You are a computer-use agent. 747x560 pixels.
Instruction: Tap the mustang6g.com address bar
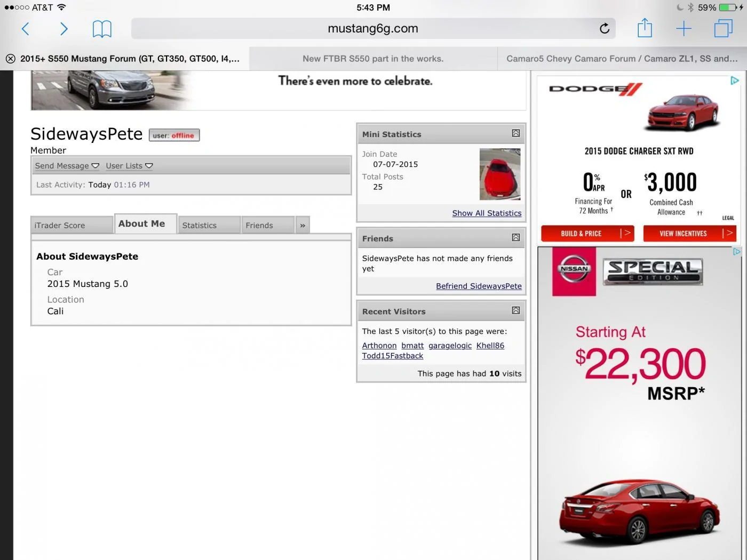(373, 29)
